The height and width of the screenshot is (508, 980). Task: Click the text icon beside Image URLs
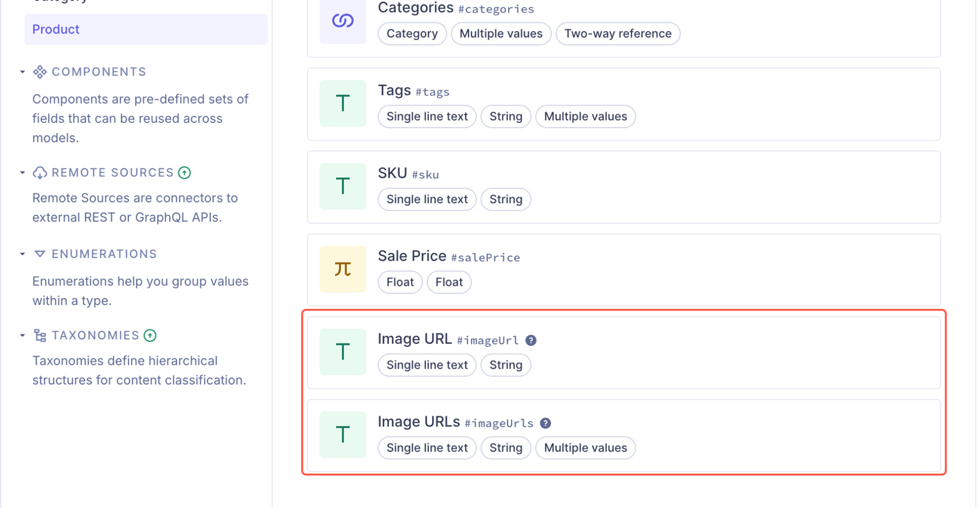pos(343,434)
